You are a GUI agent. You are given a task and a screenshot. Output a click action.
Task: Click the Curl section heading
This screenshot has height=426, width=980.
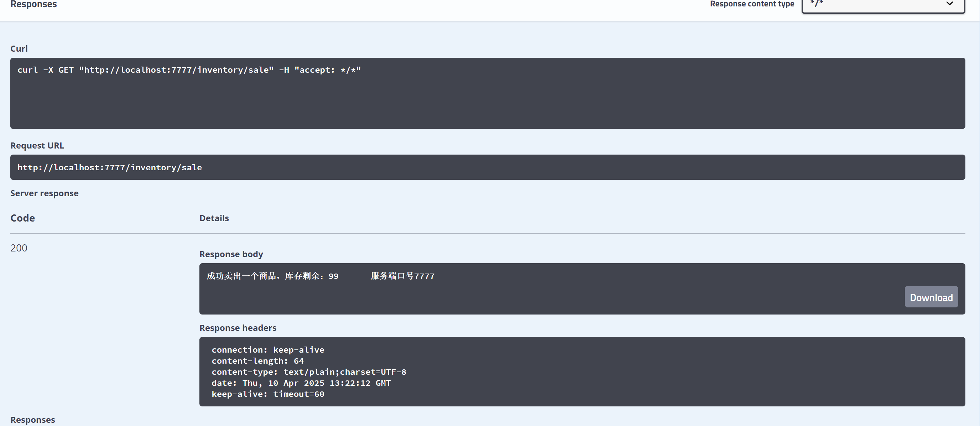point(19,49)
